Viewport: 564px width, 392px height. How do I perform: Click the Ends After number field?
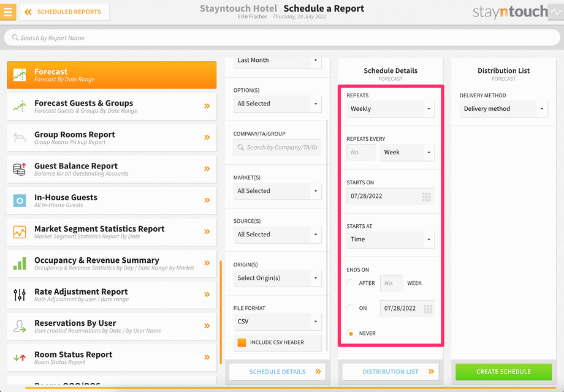[391, 283]
